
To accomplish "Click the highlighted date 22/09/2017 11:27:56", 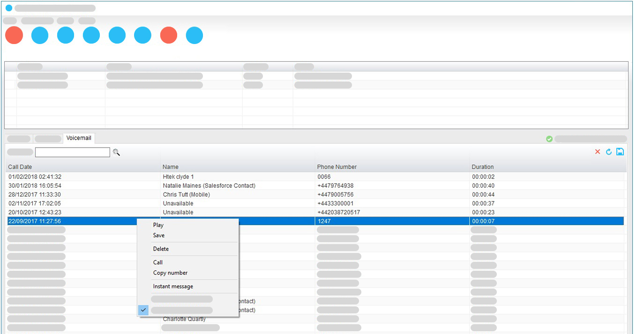I will [35, 222].
